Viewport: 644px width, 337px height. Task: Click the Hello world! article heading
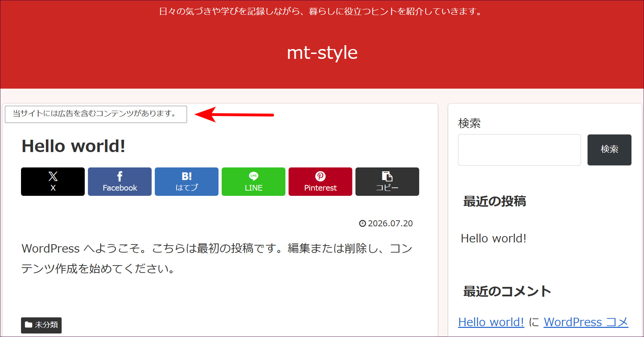point(74,146)
